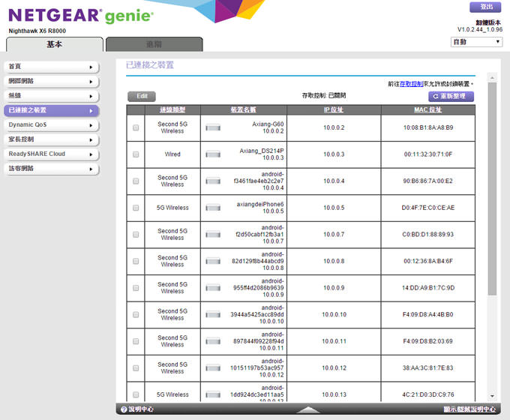Tick the checkbox for Axiang_DS214P

(136, 154)
